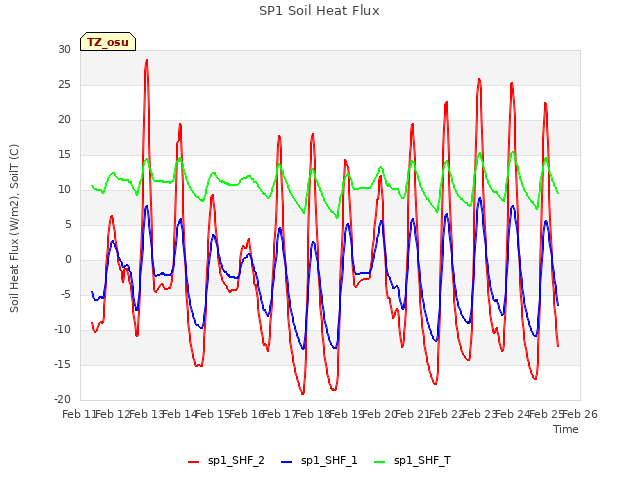Click the blue peak near Feb 23
The height and width of the screenshot is (480, 640).
pyautogui.click(x=480, y=198)
